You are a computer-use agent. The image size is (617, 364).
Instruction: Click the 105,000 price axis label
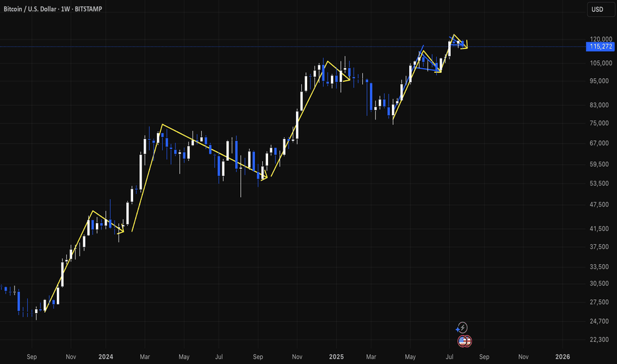[601, 63]
